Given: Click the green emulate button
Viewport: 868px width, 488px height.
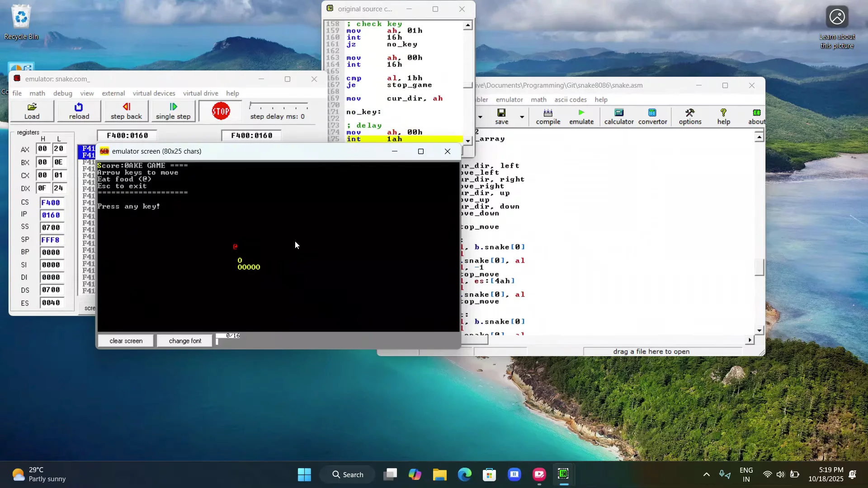Looking at the screenshot, I should coord(581,116).
